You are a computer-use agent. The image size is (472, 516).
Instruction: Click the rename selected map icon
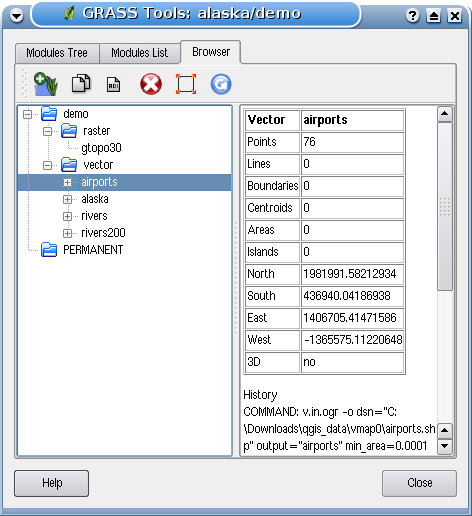113,85
